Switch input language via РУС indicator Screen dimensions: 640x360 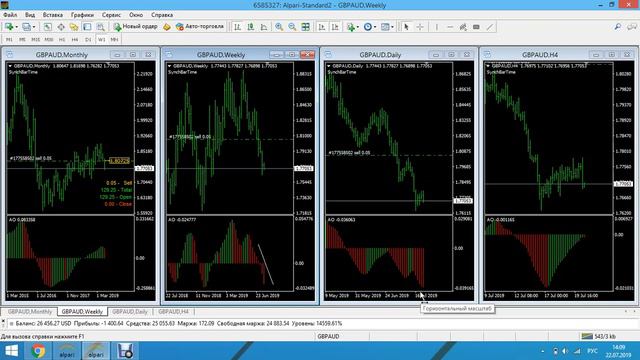(x=593, y=351)
